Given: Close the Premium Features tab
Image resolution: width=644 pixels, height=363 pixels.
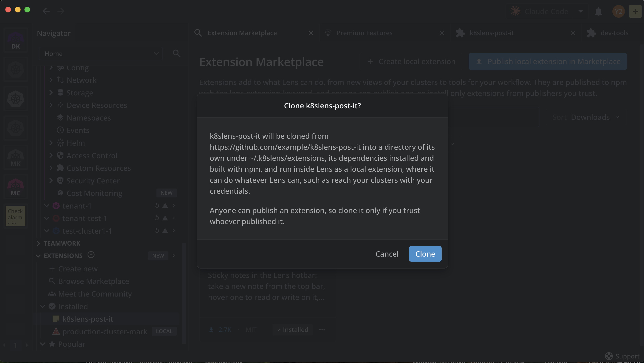Looking at the screenshot, I should click(442, 33).
